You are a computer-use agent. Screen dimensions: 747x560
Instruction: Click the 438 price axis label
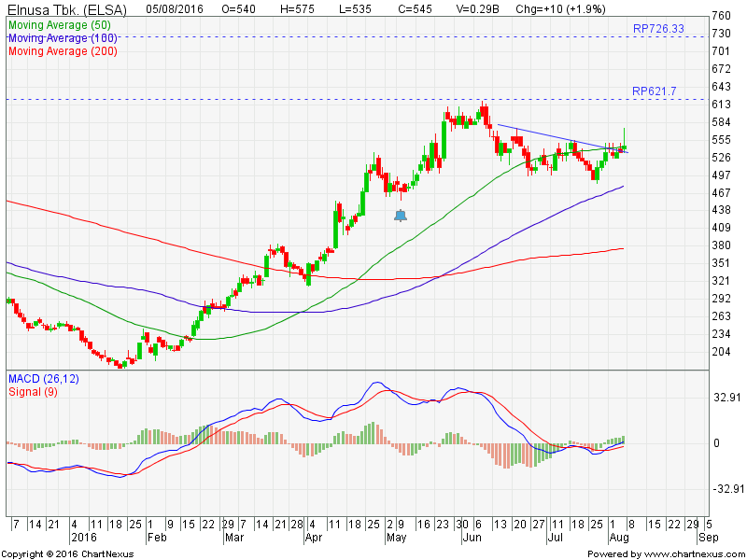721,210
